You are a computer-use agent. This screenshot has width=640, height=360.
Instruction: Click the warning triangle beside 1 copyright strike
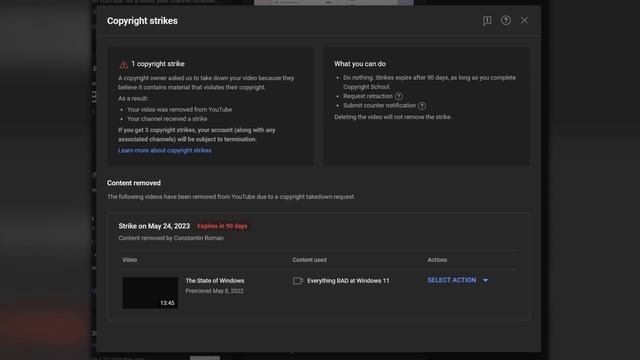(x=124, y=64)
